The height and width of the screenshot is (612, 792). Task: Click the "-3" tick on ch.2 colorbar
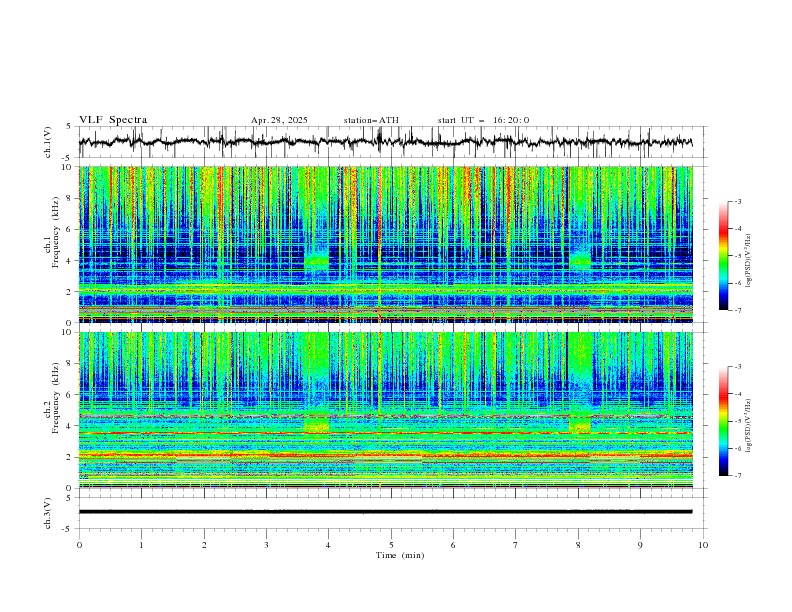click(x=738, y=367)
